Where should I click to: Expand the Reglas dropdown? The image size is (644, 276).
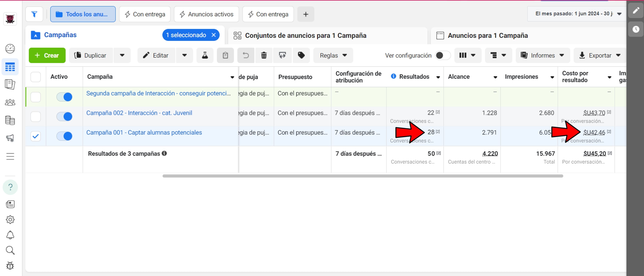[333, 55]
